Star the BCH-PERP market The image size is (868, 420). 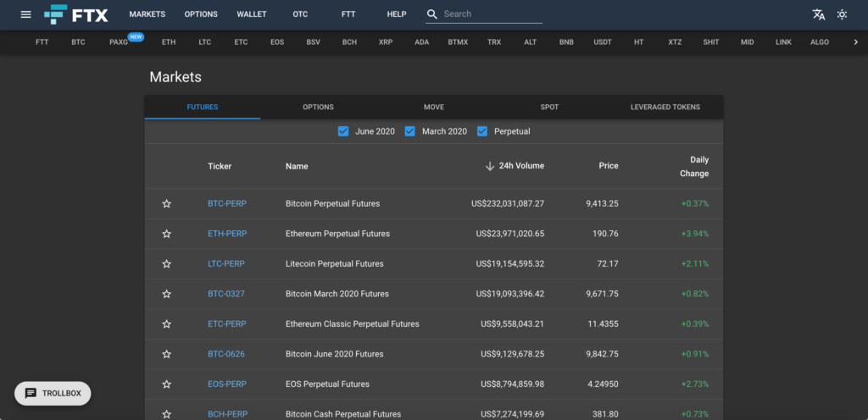click(x=167, y=414)
